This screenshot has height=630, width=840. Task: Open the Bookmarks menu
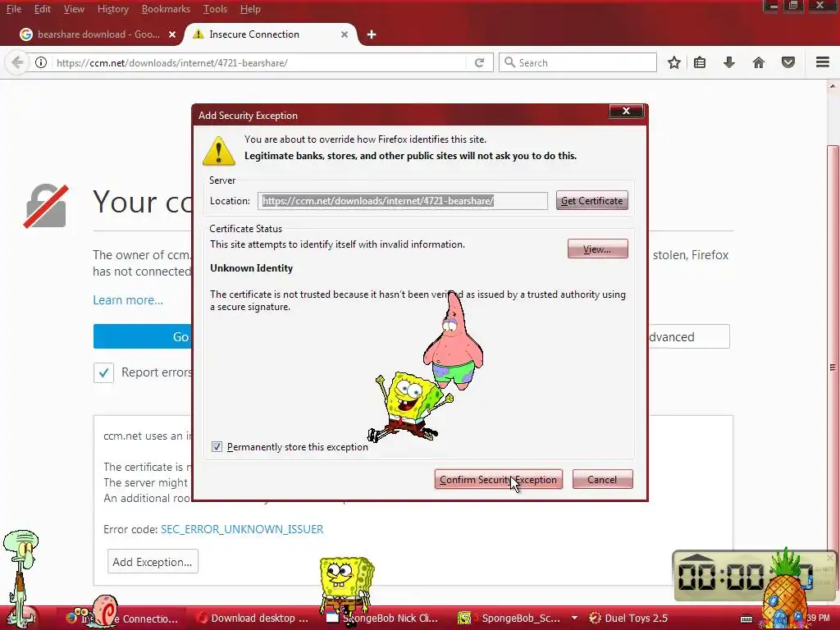pyautogui.click(x=166, y=9)
